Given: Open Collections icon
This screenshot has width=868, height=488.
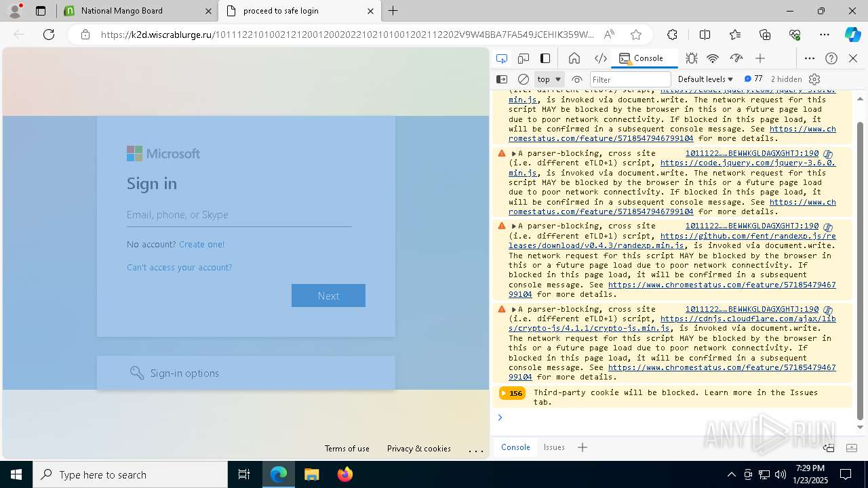Looking at the screenshot, I should [x=765, y=35].
